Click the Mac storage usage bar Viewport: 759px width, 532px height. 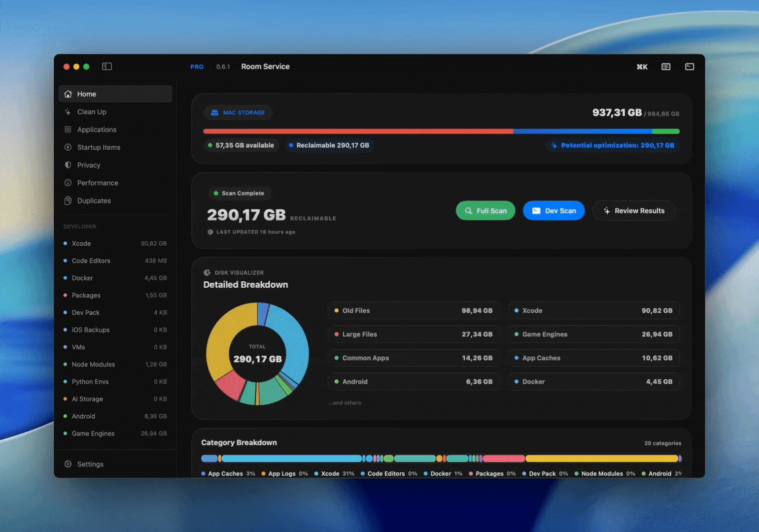tap(442, 132)
